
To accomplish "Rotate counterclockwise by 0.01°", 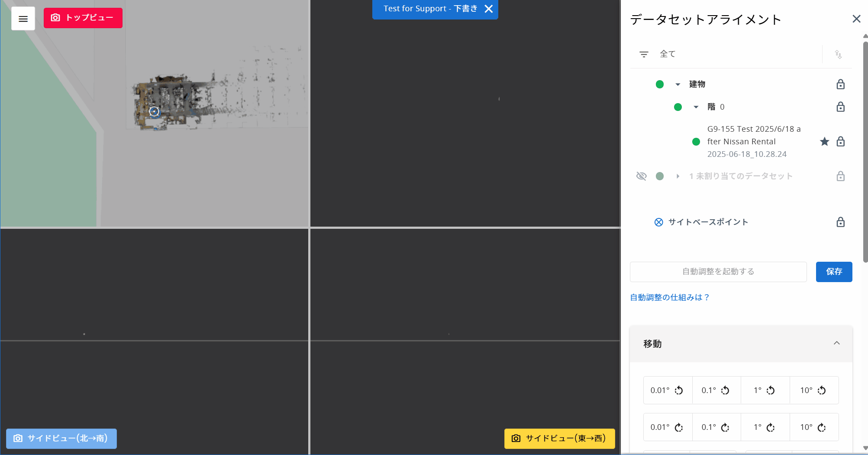I will (x=668, y=390).
